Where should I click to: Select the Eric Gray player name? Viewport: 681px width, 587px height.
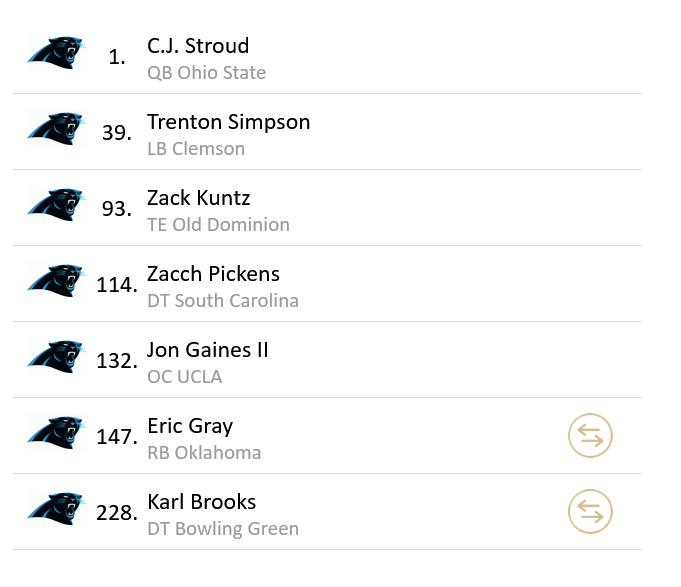pyautogui.click(x=190, y=426)
